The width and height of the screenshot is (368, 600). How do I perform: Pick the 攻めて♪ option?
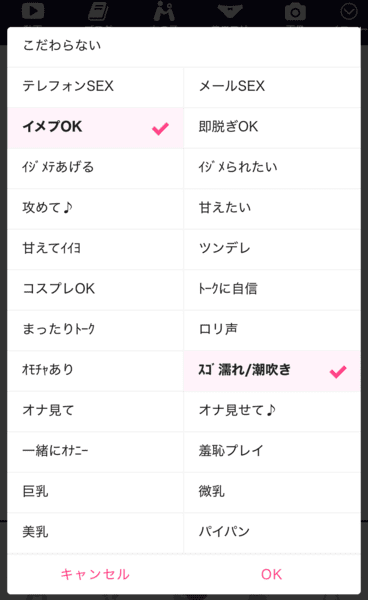[x=96, y=207]
